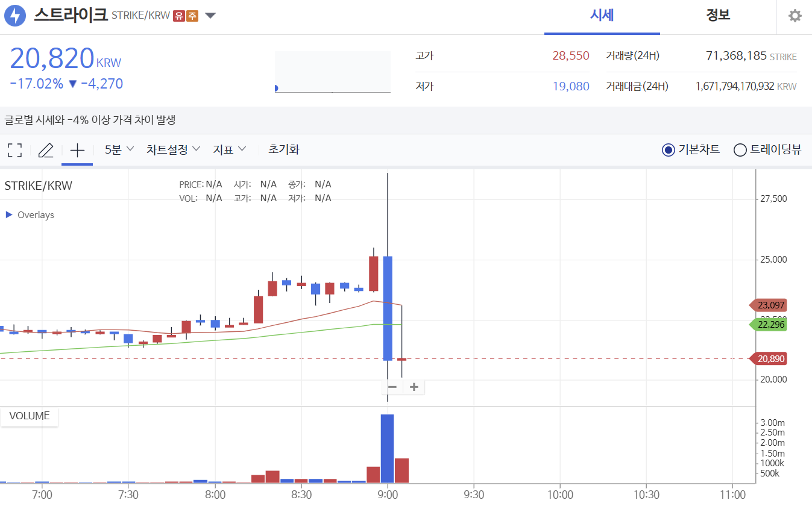Open the 지표 indicators dropdown
This screenshot has height=506, width=812.
click(229, 149)
